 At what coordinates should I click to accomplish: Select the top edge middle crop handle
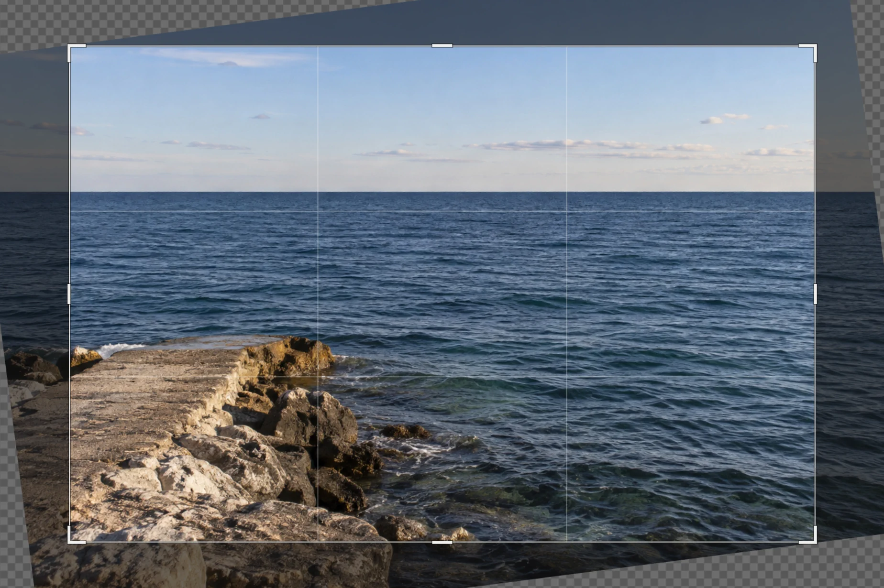(x=442, y=46)
